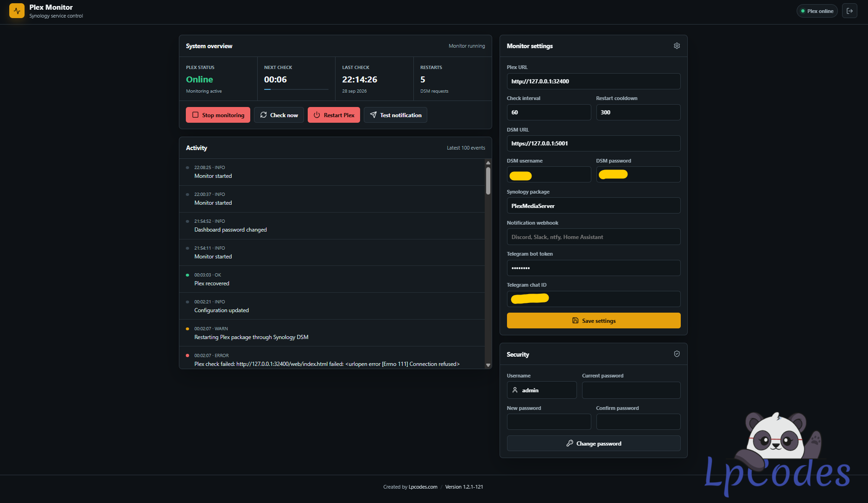Click the Next check countdown progress bar
The image size is (868, 503).
[x=296, y=89]
